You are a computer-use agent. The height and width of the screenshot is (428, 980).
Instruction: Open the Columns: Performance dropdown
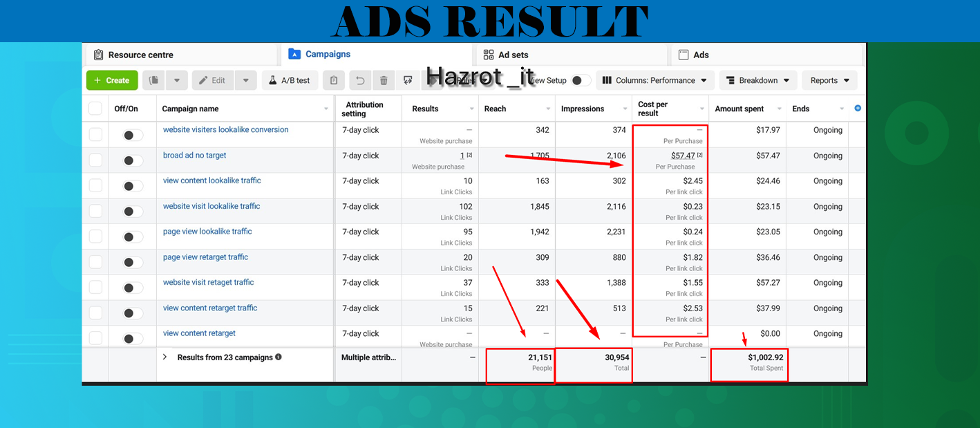coord(654,80)
